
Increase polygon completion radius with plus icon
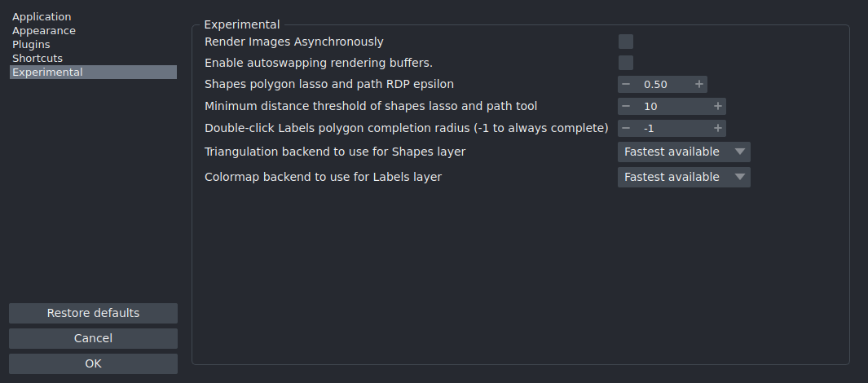click(717, 128)
